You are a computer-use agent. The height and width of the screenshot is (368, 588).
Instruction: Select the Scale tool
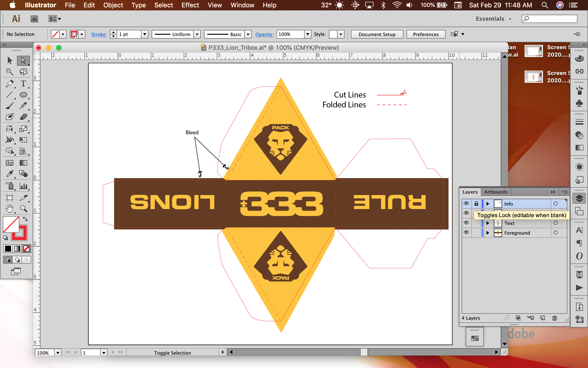pyautogui.click(x=23, y=129)
